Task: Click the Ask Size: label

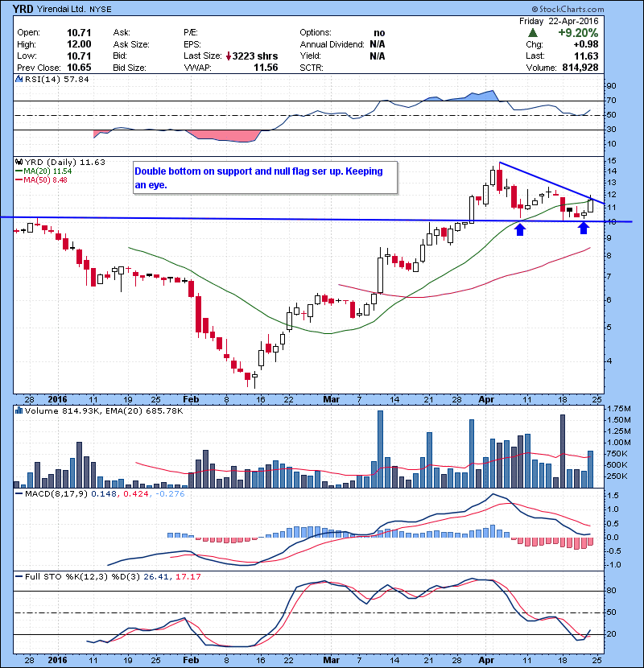Action: (131, 44)
